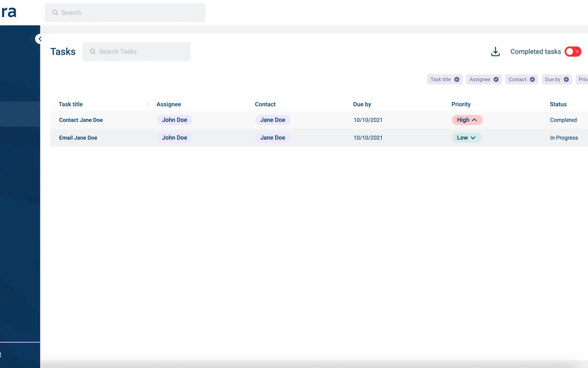Click the Completed tasks label
588x368 pixels.
(x=535, y=52)
